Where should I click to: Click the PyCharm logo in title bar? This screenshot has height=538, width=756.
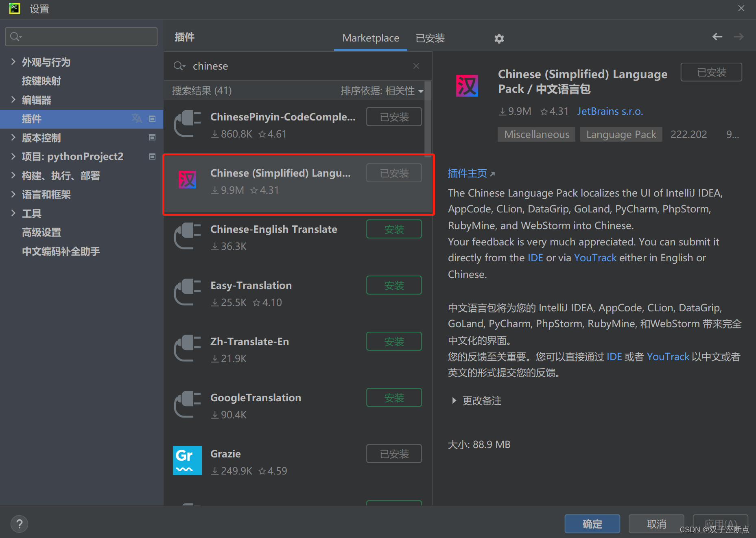click(x=14, y=9)
